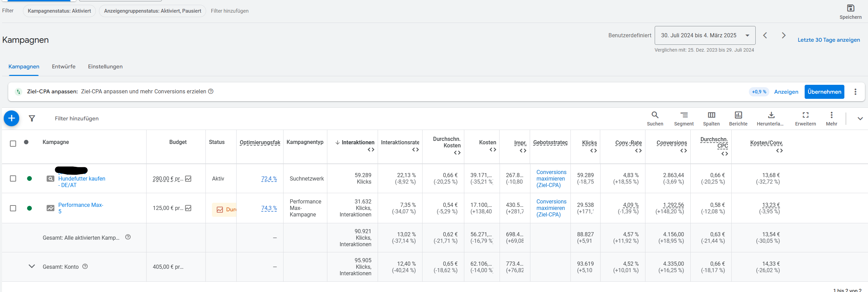Switch to the Einstellungen tab
Image resolution: width=868 pixels, height=292 pixels.
click(x=105, y=67)
